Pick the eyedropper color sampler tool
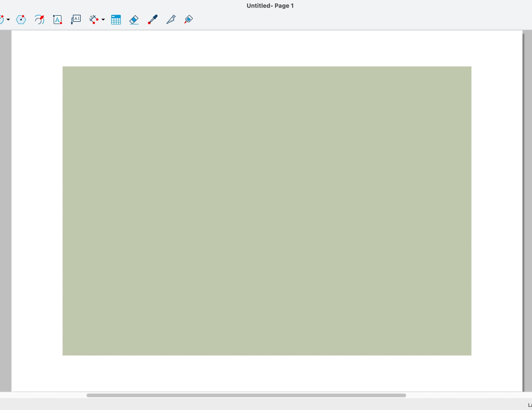This screenshot has height=410, width=532. coord(153,20)
